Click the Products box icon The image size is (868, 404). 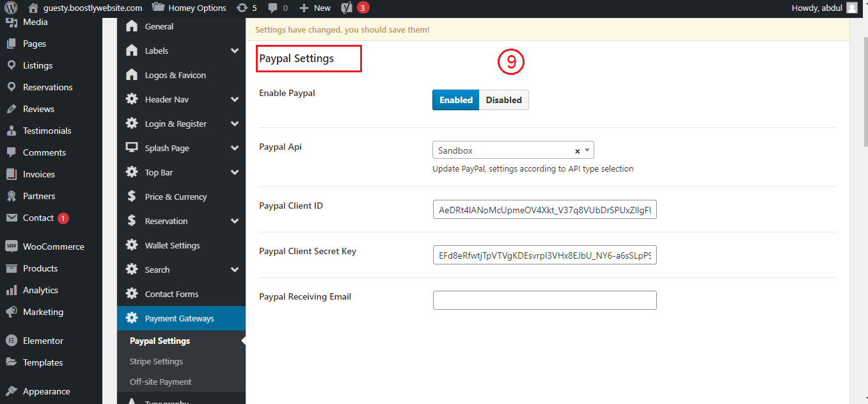click(11, 268)
